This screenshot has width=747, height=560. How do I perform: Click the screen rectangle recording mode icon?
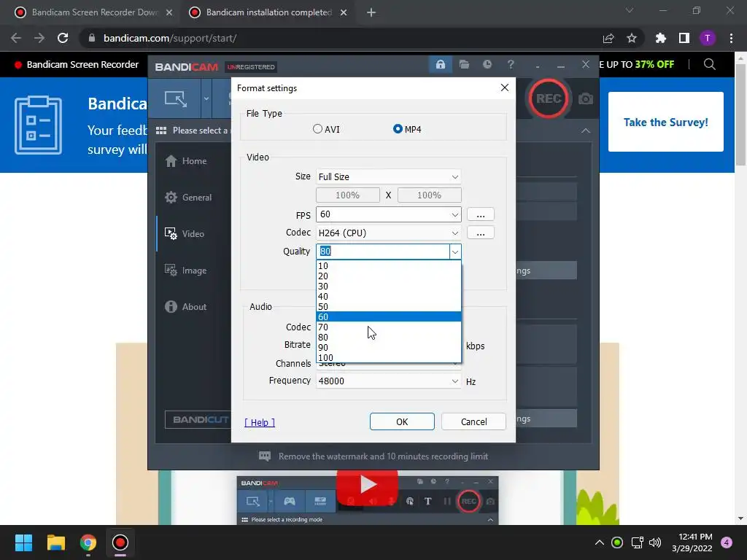175,98
